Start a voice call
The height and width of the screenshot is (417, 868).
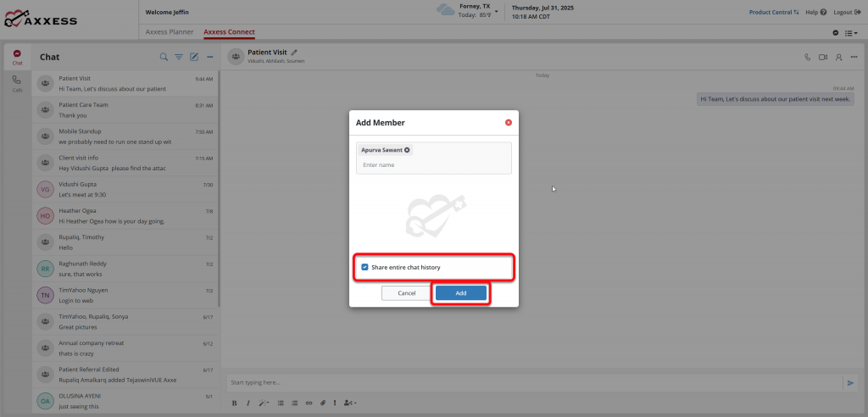807,57
